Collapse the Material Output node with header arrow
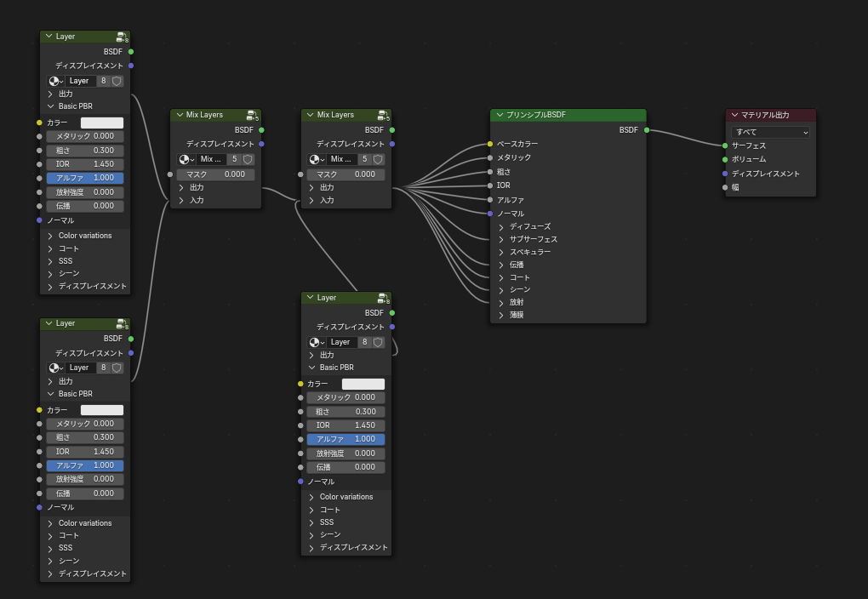868x599 pixels. (x=735, y=115)
